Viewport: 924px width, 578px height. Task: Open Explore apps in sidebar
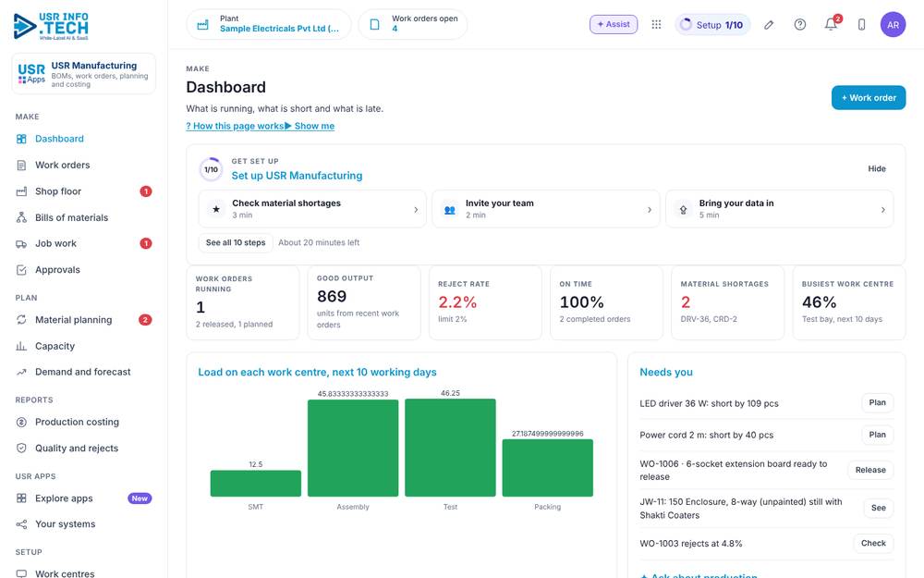84,498
